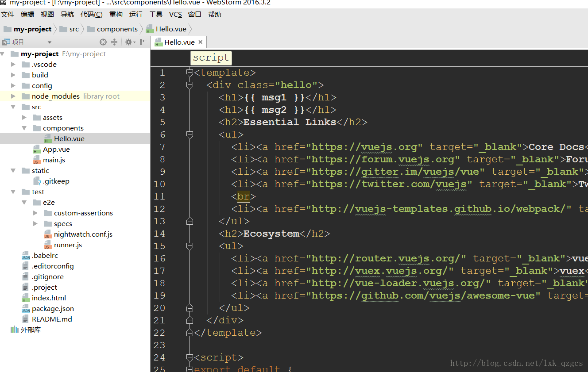Click src breadcrumb in navigation bar
This screenshot has height=372, width=588.
tap(69, 29)
